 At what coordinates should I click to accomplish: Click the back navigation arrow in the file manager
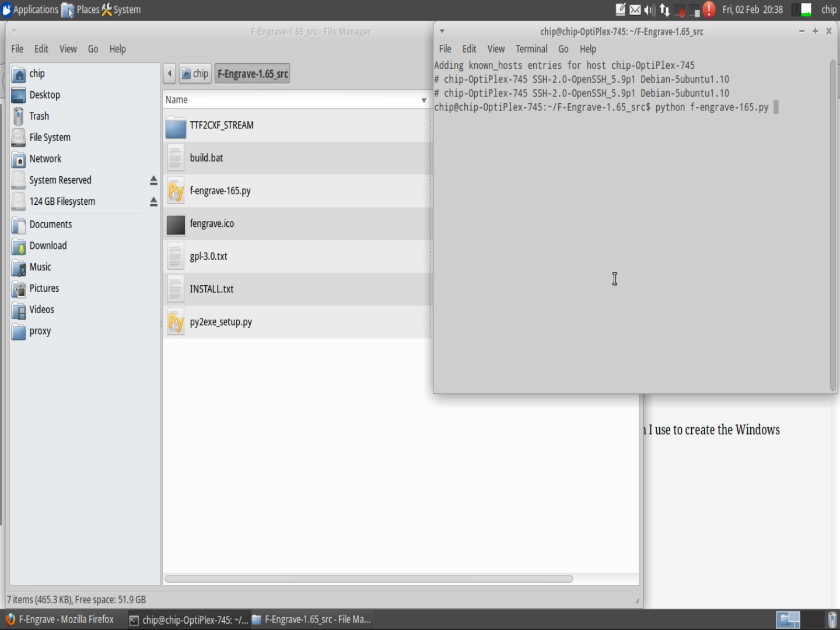click(x=169, y=73)
